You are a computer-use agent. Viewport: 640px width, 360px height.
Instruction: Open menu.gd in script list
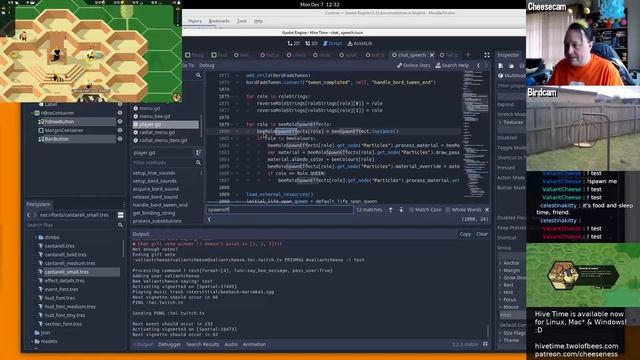(x=149, y=108)
